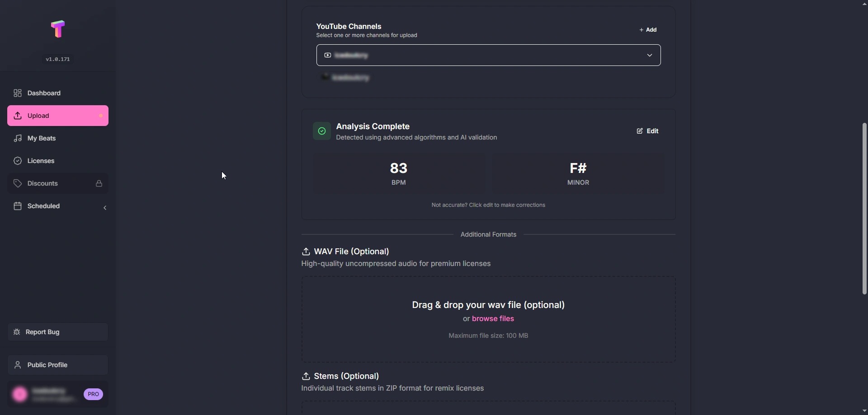Collapse the Scheduled section with its chevron

[x=104, y=208]
